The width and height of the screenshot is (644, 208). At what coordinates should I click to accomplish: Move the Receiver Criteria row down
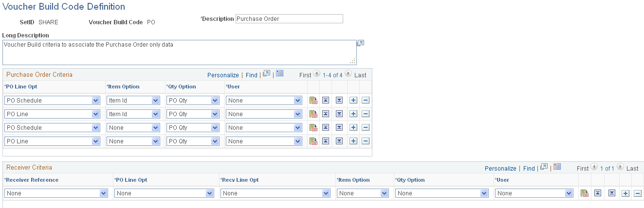pos(612,193)
